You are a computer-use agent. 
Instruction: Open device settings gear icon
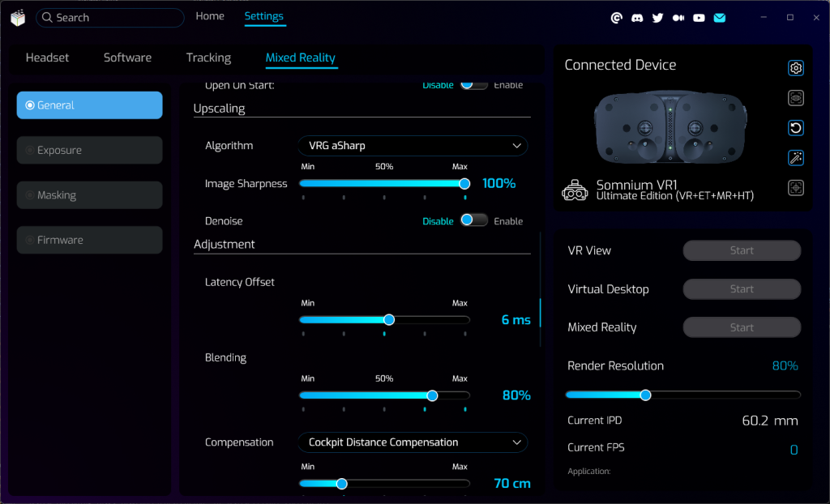pyautogui.click(x=796, y=68)
